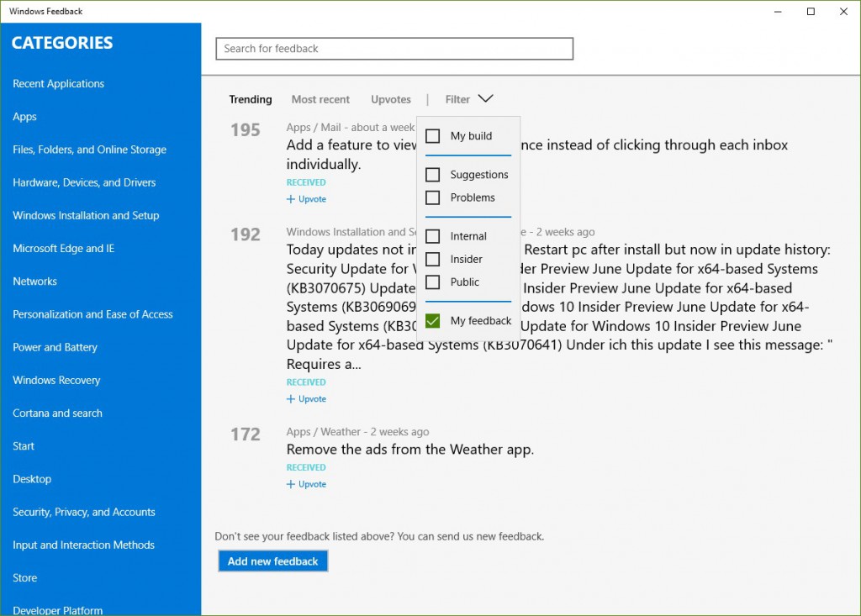This screenshot has width=861, height=616.
Task: Open Remove the ads from Weather feedback
Action: click(410, 449)
